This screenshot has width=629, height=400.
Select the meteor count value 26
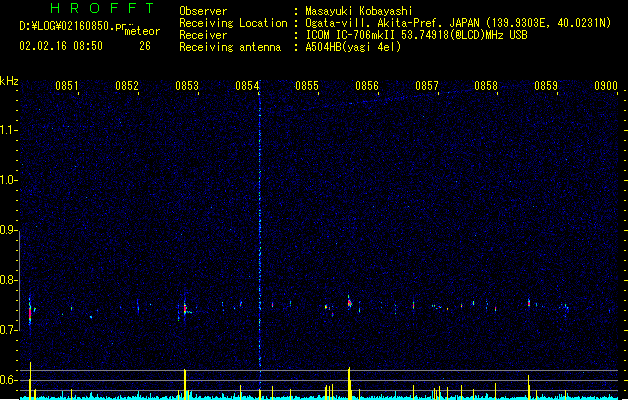145,46
